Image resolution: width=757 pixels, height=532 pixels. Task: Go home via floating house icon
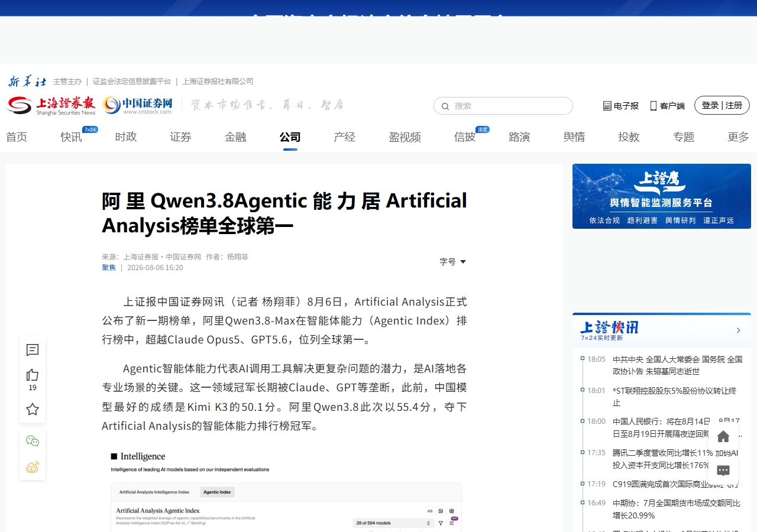coord(723,437)
